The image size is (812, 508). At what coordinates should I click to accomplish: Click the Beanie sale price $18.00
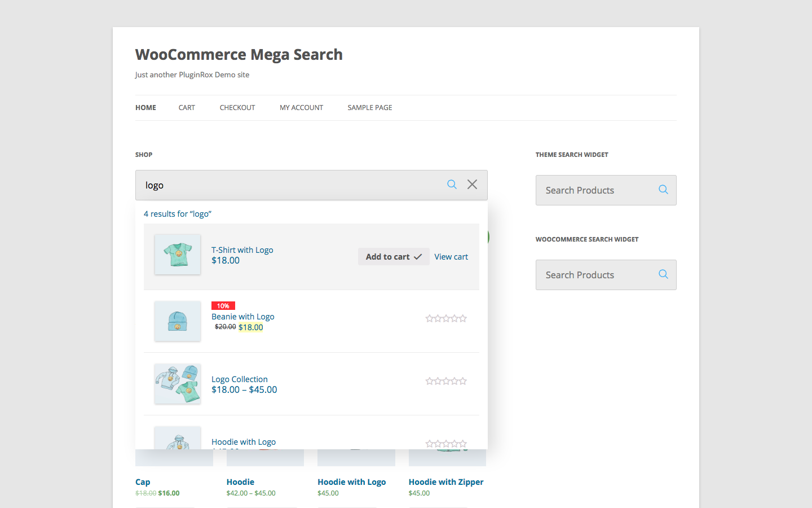[x=251, y=327]
